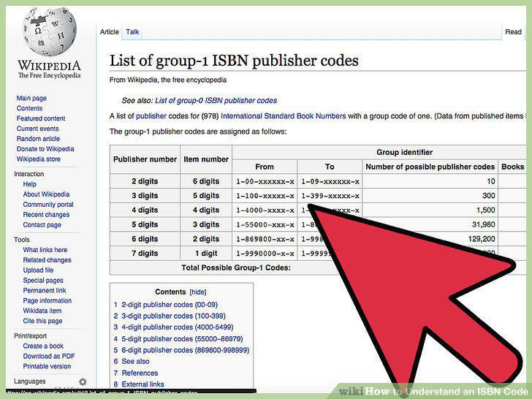Follow the International Standard Book Numbers link

tap(284, 116)
